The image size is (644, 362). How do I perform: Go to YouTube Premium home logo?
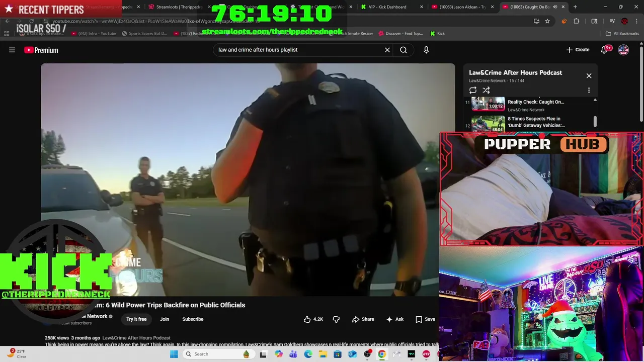coord(41,50)
